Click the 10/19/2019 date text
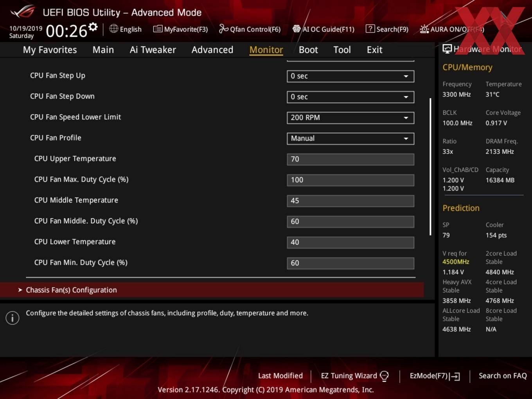532x399 pixels. [26, 29]
